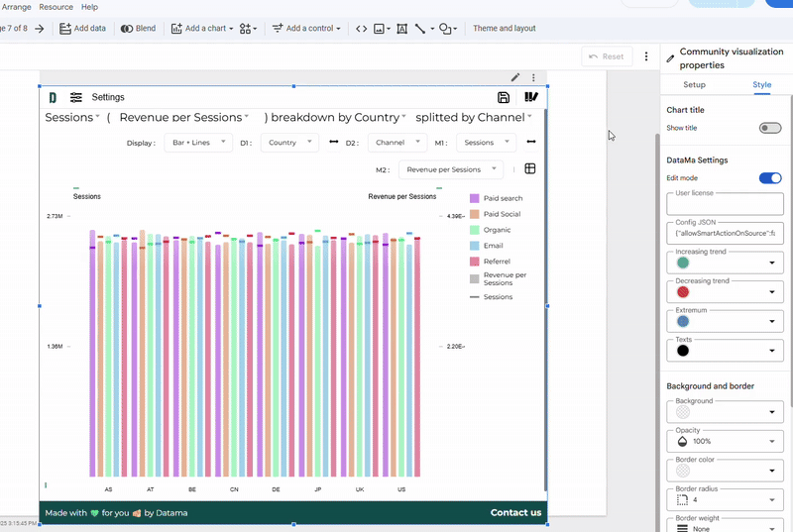Click the Add data button
793x532 pixels.
pyautogui.click(x=83, y=29)
